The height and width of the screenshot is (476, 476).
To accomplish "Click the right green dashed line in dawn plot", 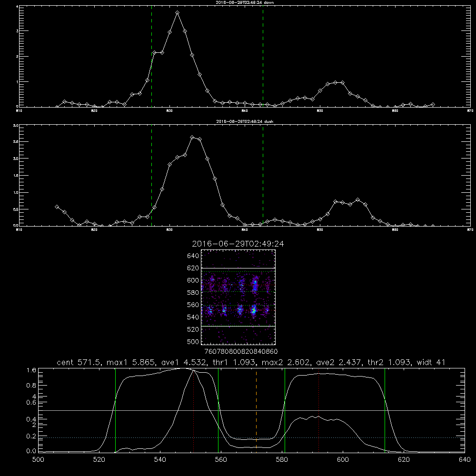I will (x=263, y=57).
